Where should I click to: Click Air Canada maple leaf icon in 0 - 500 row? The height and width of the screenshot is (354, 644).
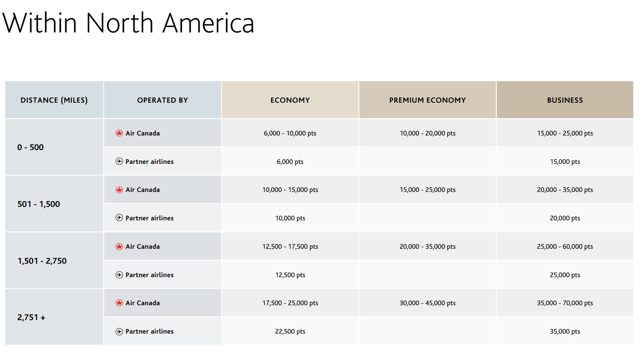click(119, 133)
